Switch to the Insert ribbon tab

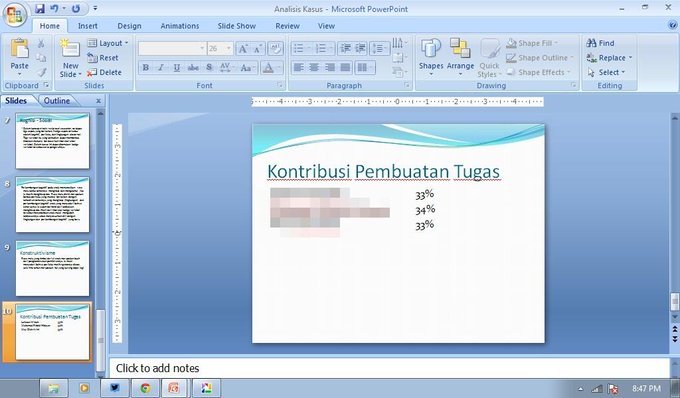pyautogui.click(x=88, y=26)
